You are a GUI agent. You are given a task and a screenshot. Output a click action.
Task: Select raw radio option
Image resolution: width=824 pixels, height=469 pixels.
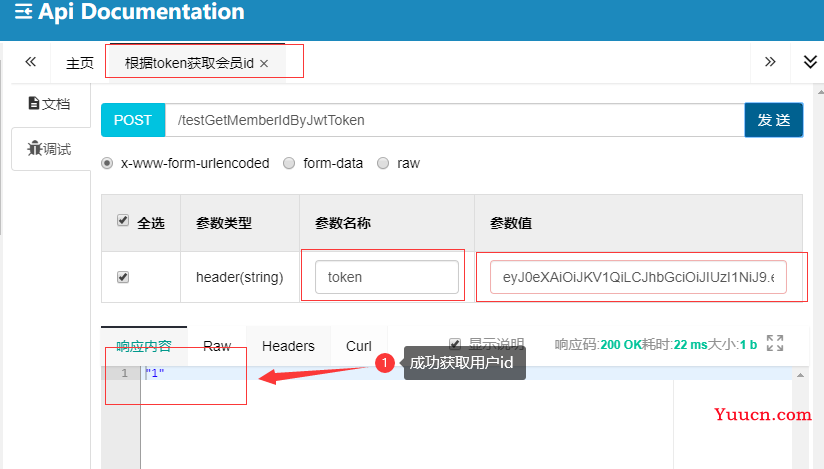[383, 164]
